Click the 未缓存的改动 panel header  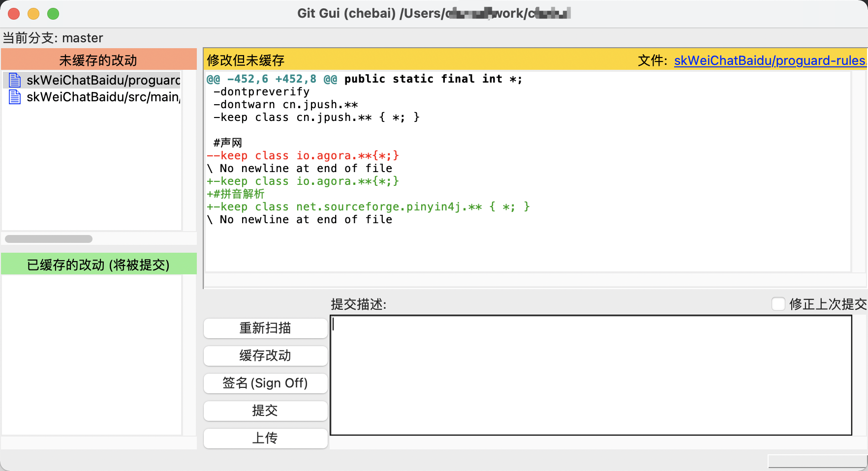tap(98, 59)
